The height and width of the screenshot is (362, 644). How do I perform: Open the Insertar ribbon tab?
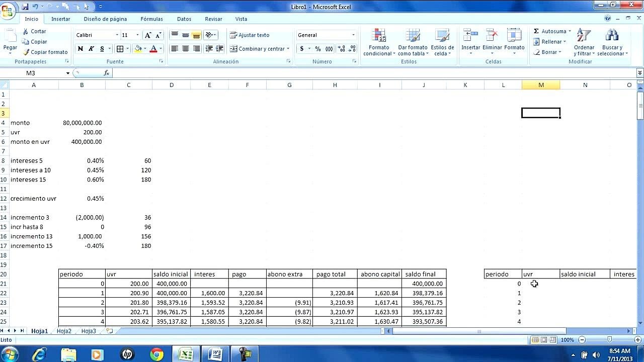click(x=61, y=19)
